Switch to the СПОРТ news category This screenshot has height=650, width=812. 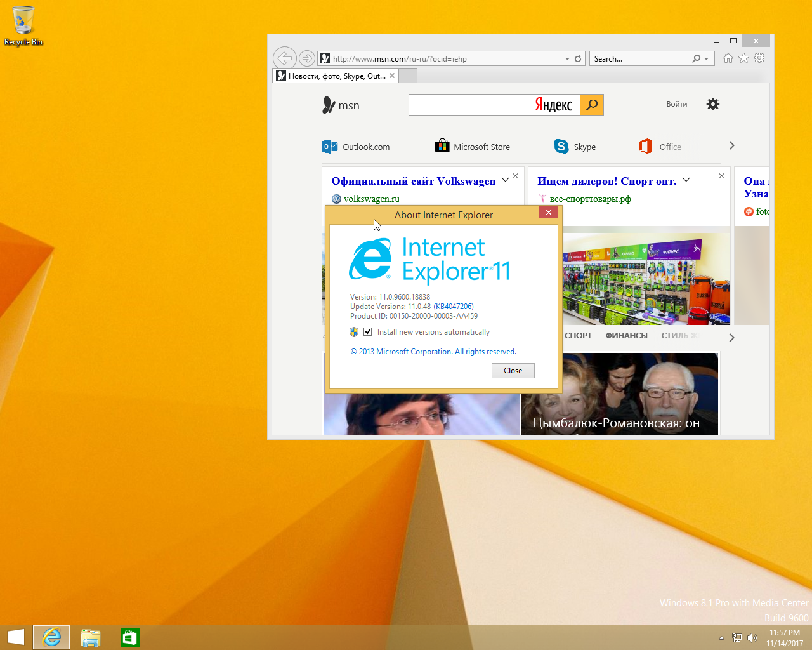click(x=578, y=336)
